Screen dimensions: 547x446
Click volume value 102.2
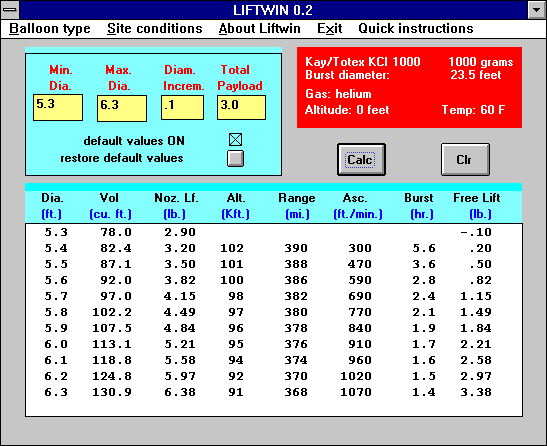tap(112, 312)
